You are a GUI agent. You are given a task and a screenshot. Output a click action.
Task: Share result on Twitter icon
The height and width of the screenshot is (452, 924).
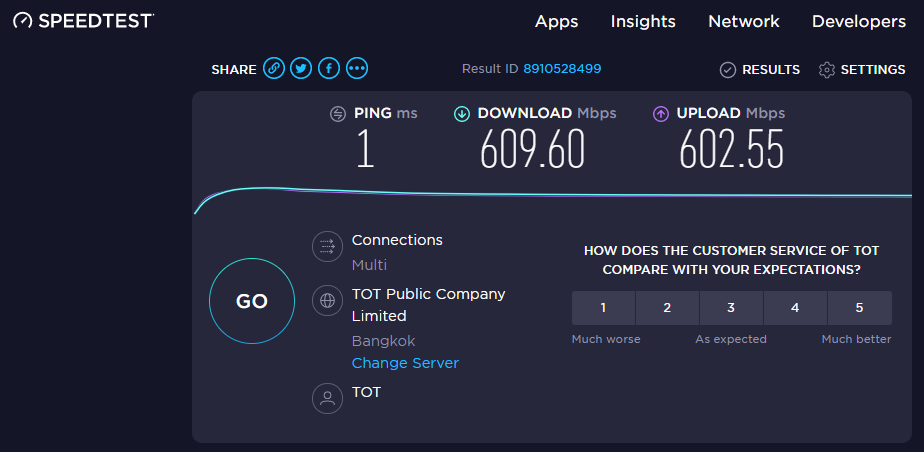[301, 69]
